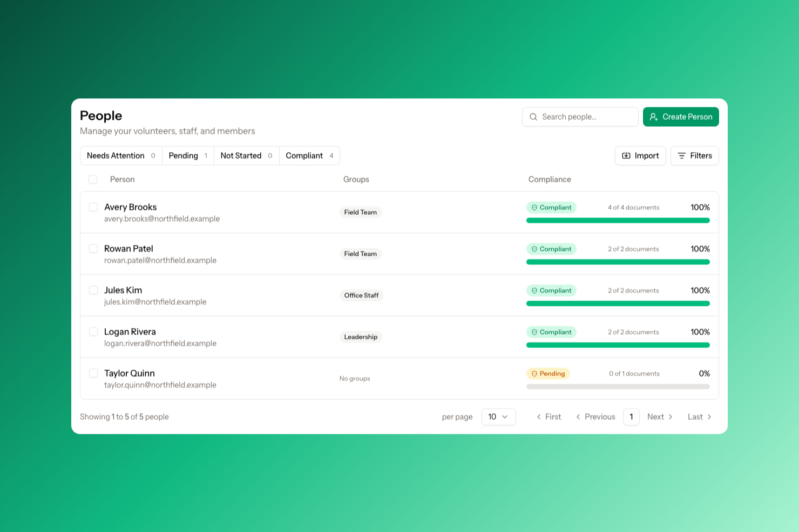Screen dimensions: 799x532
Task: Open Jules Kim name
Action: tap(123, 290)
